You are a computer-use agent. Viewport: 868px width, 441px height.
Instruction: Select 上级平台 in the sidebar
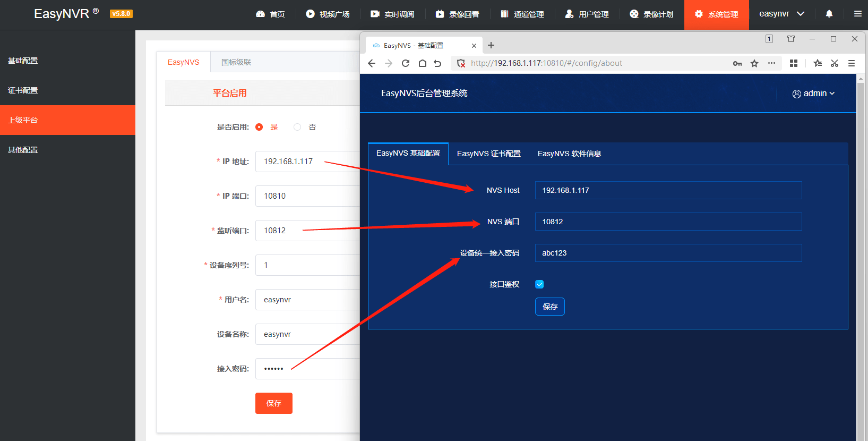click(x=67, y=120)
